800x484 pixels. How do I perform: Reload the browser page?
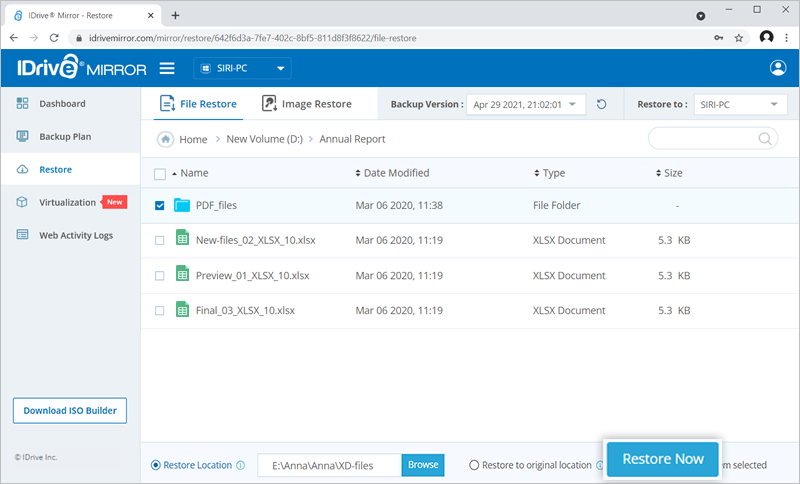54,38
